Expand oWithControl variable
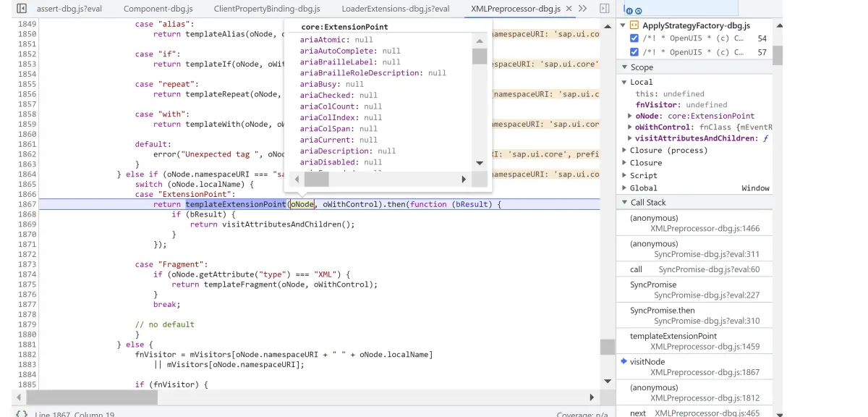 pyautogui.click(x=630, y=127)
